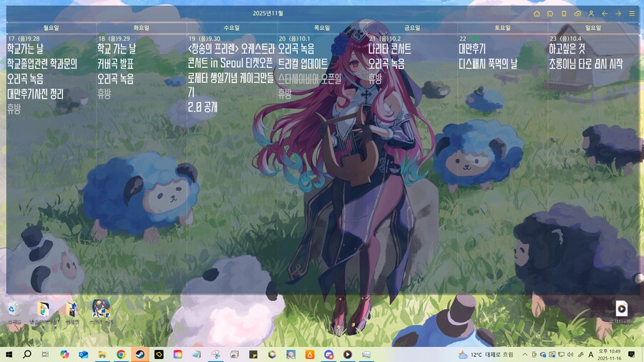Click '오리곡 녹음' entry on Thursday 20
Image resolution: width=644 pixels, height=362 pixels.
296,49
